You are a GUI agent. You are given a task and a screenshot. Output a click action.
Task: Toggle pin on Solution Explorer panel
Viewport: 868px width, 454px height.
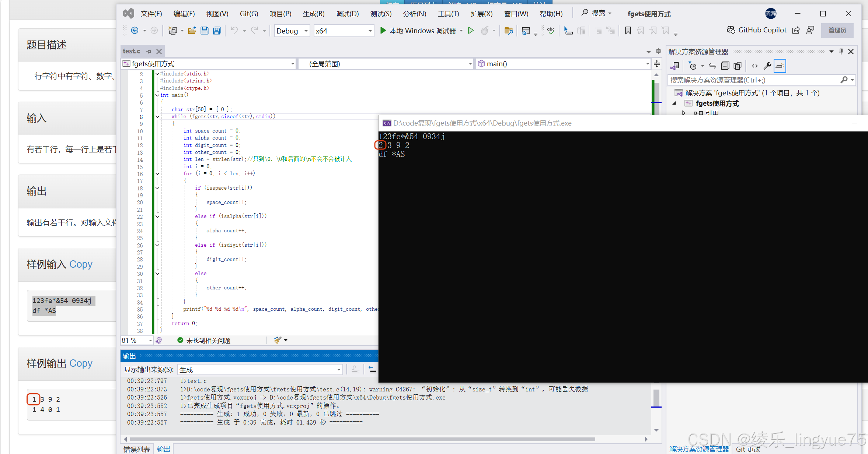[x=841, y=52]
